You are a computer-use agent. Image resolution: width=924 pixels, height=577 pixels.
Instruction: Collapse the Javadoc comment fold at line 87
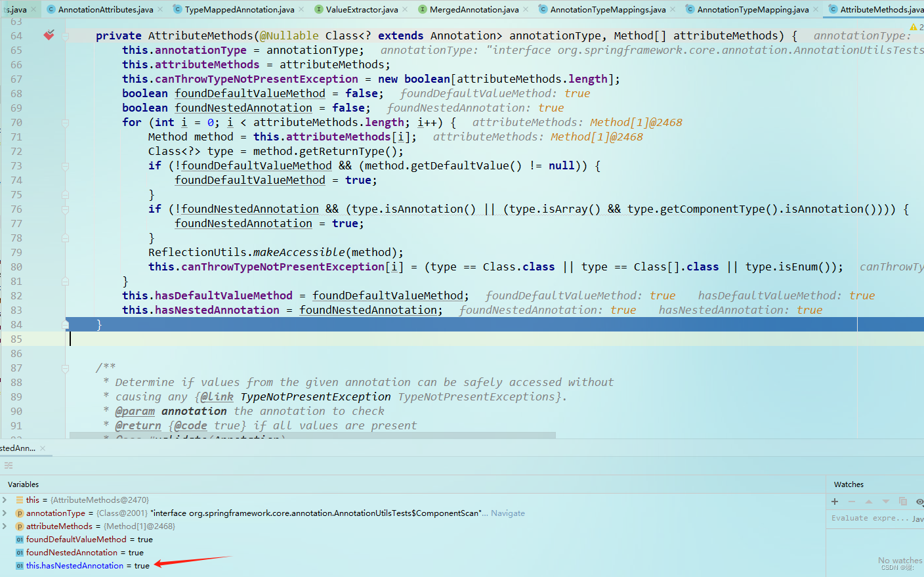[65, 368]
